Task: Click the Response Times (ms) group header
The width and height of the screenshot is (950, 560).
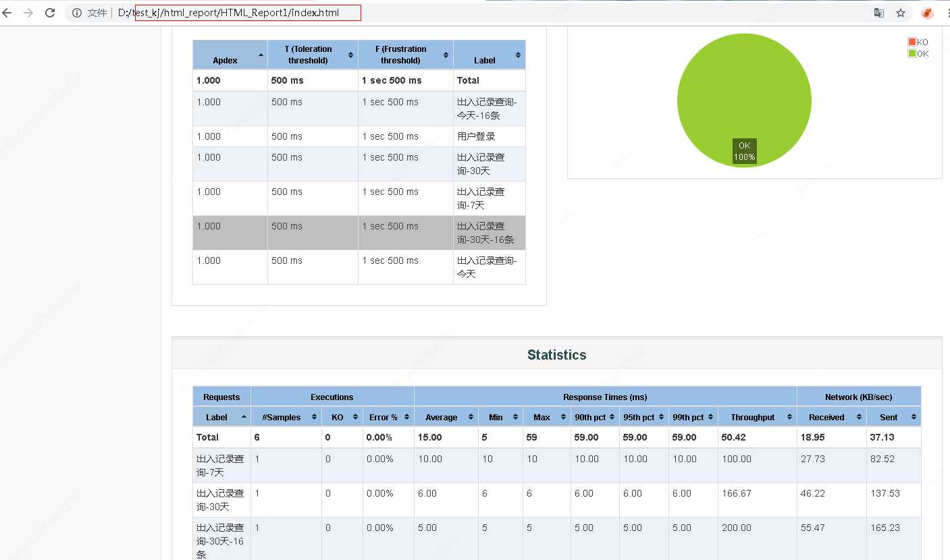Action: [x=605, y=397]
